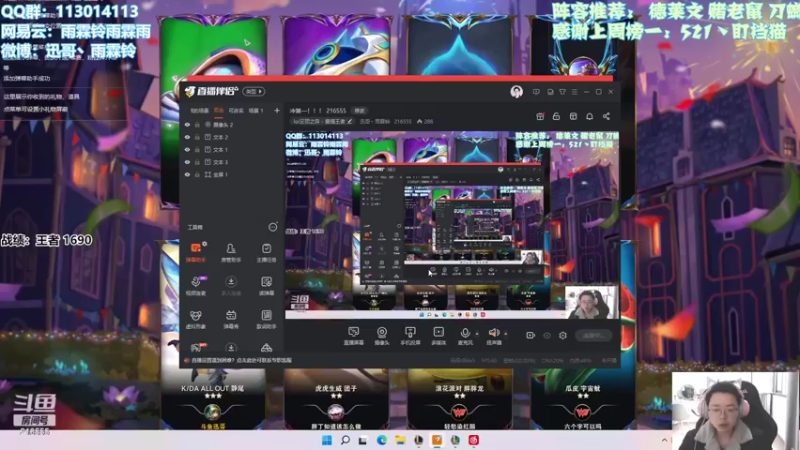Click 修改 to edit the room title

360,111
